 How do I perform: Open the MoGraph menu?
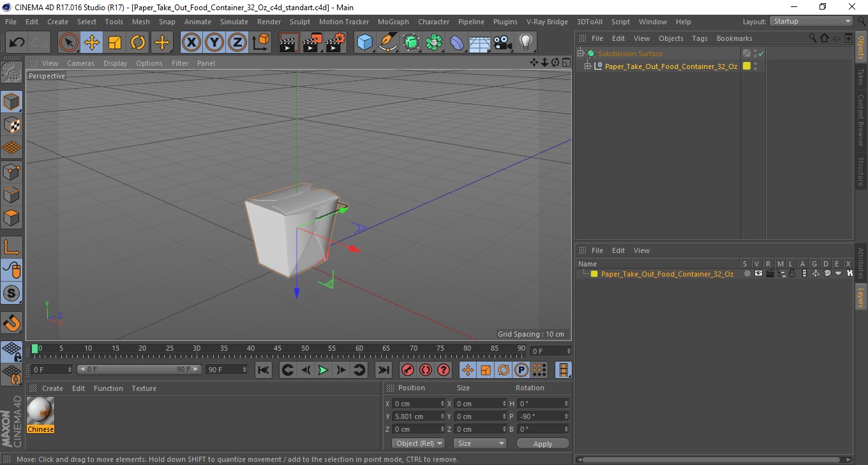[393, 22]
